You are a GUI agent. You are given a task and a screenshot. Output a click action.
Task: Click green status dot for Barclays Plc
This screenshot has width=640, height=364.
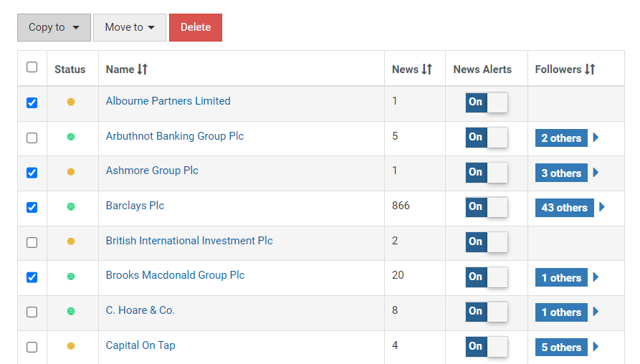[x=71, y=206]
